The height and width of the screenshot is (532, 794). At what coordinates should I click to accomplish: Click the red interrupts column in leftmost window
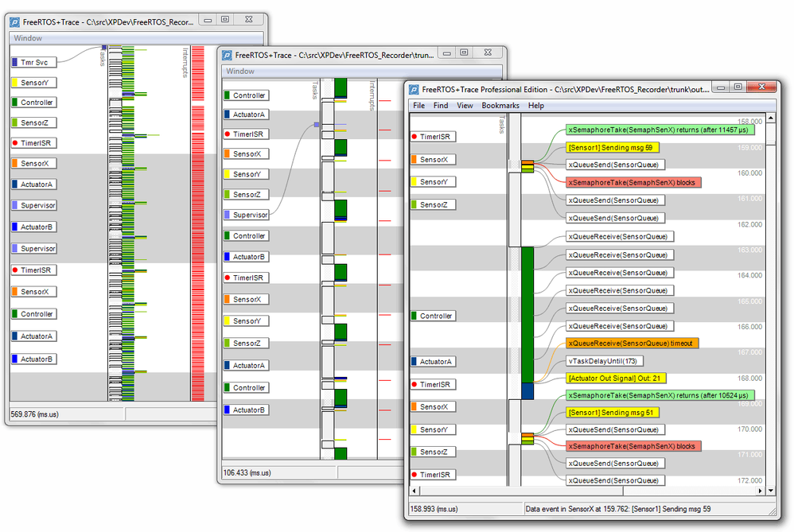pyautogui.click(x=197, y=223)
